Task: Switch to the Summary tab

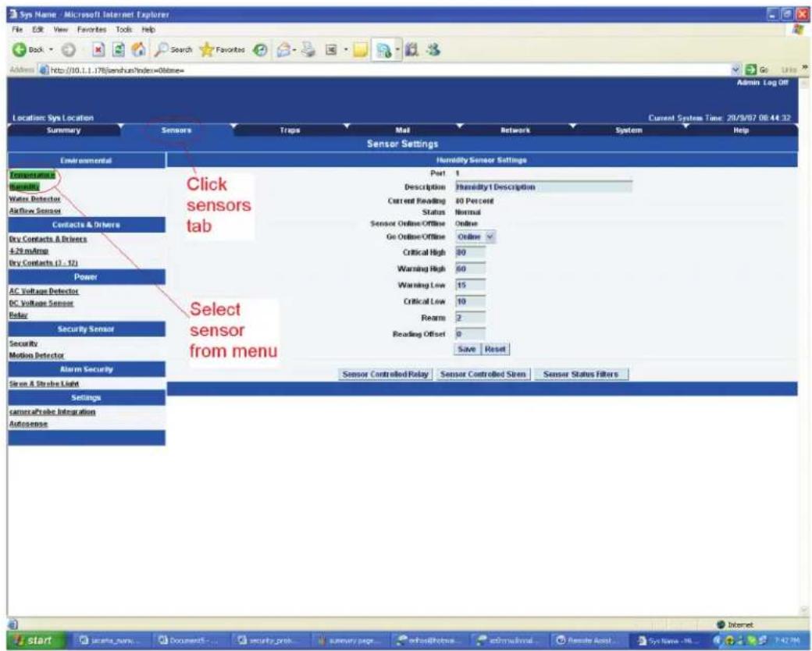Action: pos(64,130)
